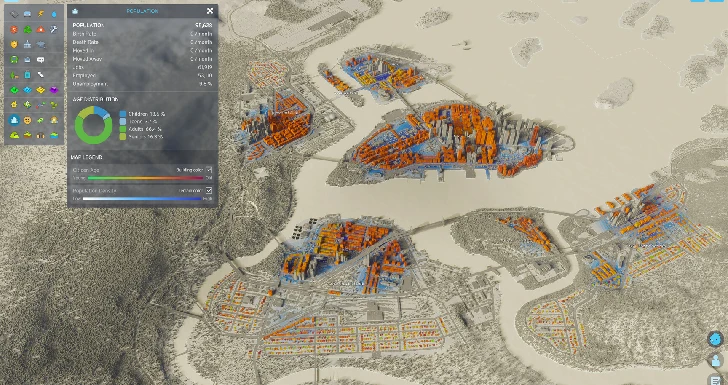The height and width of the screenshot is (385, 728).
Task: Open the smiley face Happiness info view
Action: (x=27, y=120)
